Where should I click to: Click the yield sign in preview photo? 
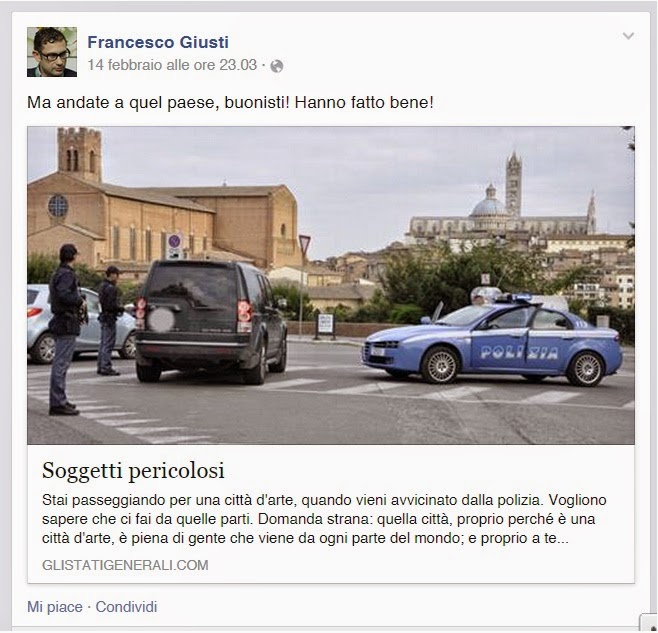[305, 245]
